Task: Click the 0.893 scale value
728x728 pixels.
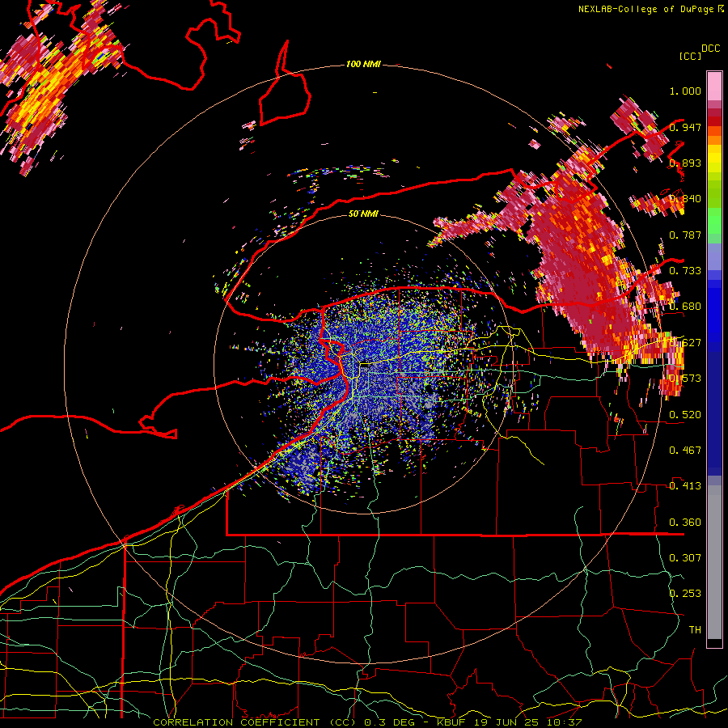Action: click(x=685, y=163)
